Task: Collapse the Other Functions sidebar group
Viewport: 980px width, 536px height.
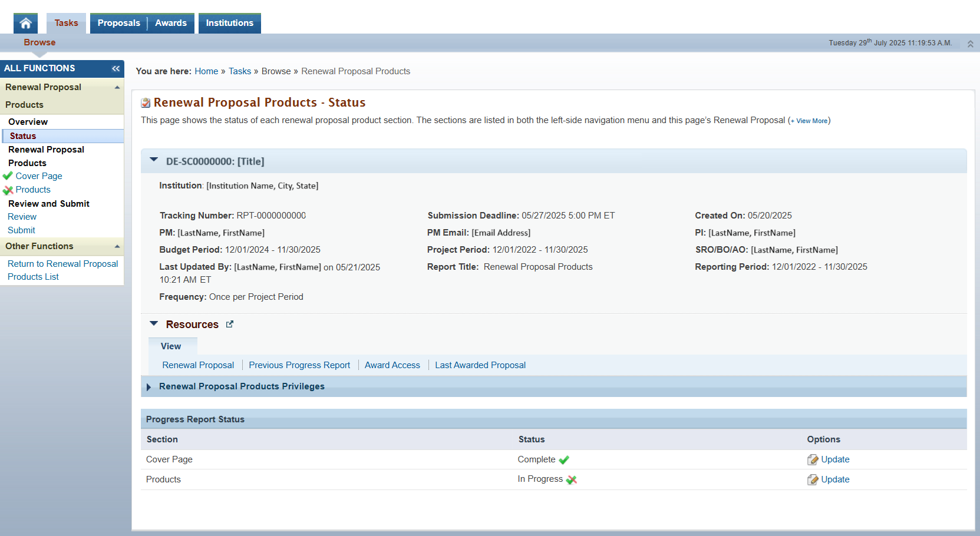Action: click(x=117, y=246)
